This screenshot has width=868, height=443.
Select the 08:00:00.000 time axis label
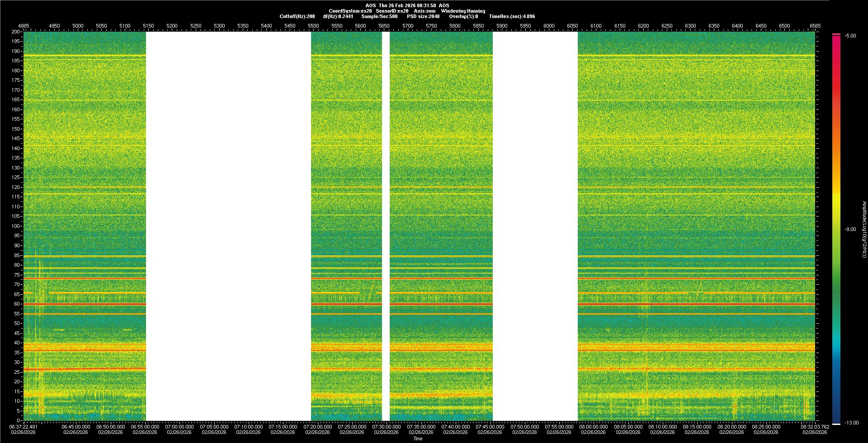pyautogui.click(x=593, y=426)
